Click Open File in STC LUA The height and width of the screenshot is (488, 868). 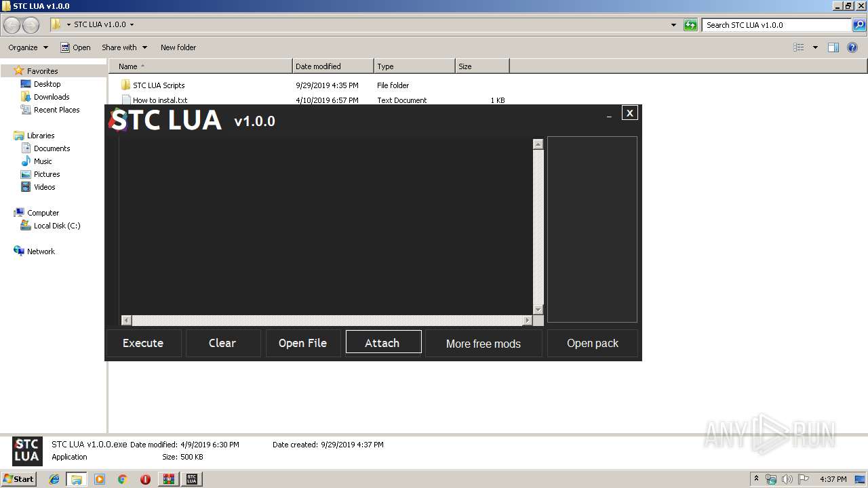click(302, 343)
